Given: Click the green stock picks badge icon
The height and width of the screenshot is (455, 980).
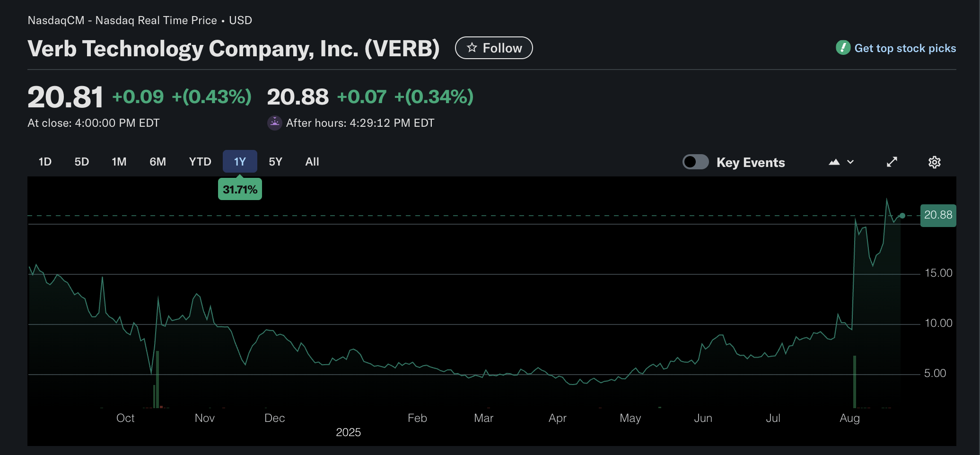Looking at the screenshot, I should (843, 48).
